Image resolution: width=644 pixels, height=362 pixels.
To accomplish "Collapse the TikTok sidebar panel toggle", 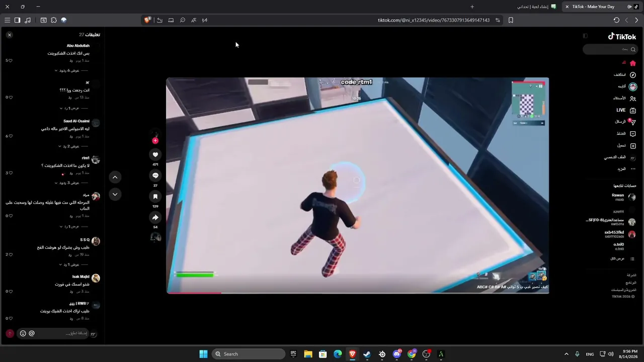I will coord(585,36).
